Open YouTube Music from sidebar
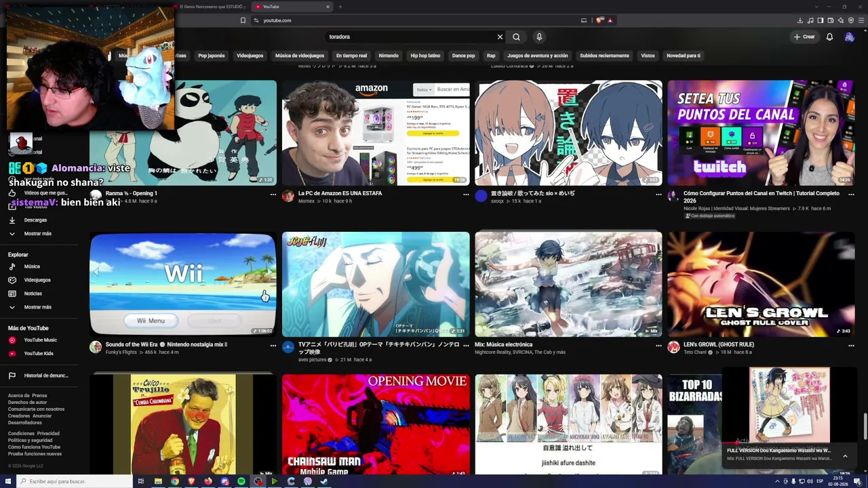The width and height of the screenshot is (868, 488). point(42,340)
